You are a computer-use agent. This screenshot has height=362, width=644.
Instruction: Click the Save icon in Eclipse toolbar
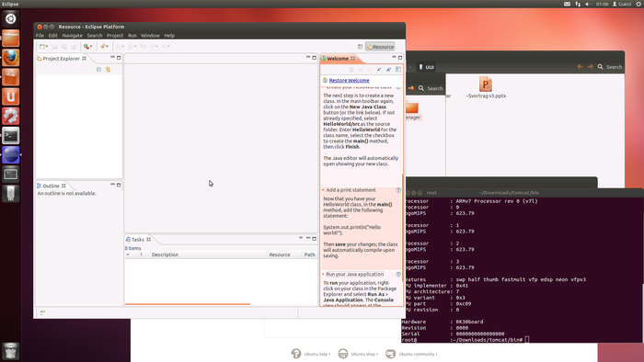tap(54, 46)
